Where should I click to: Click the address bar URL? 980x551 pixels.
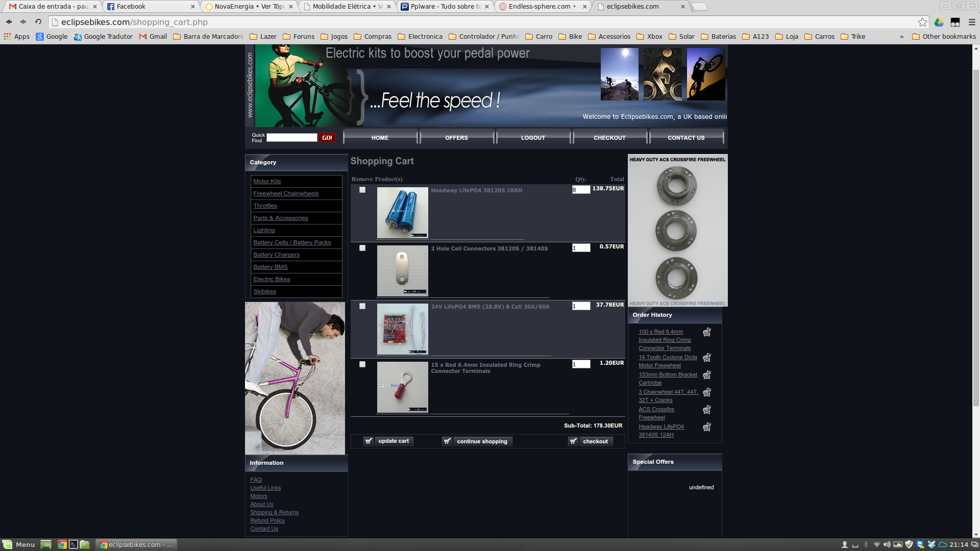click(x=134, y=22)
